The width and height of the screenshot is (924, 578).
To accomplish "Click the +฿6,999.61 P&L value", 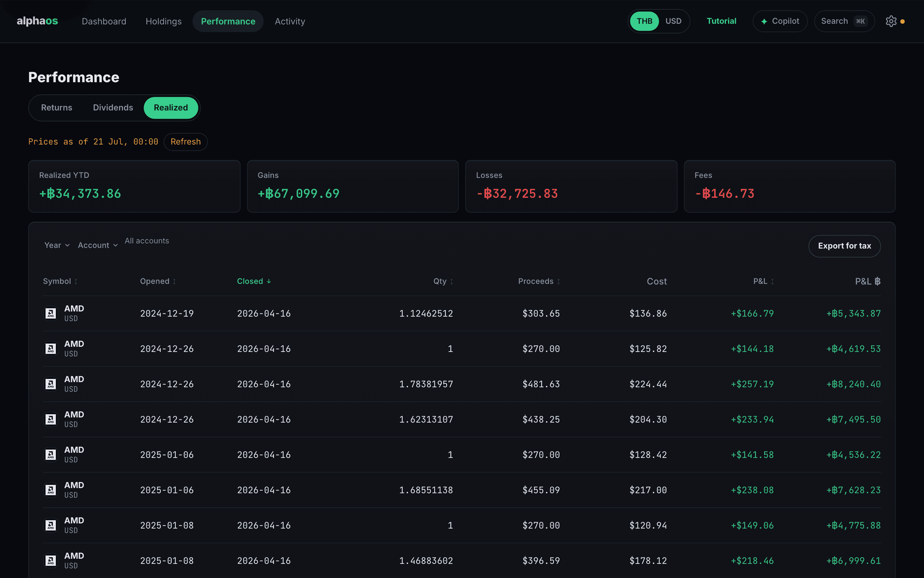I will (853, 561).
